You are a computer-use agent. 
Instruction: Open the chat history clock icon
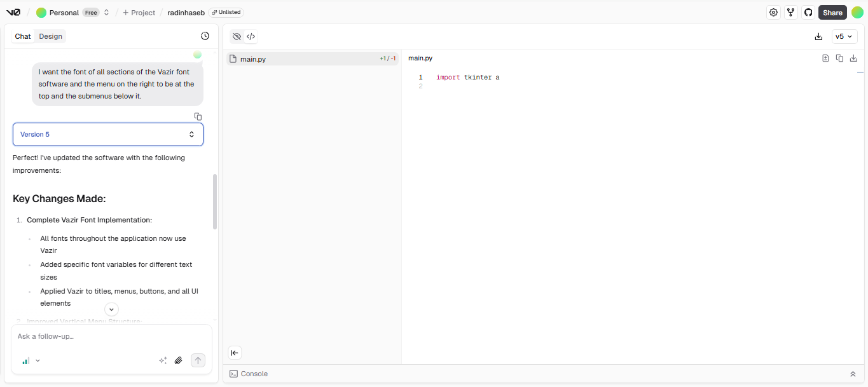[205, 36]
